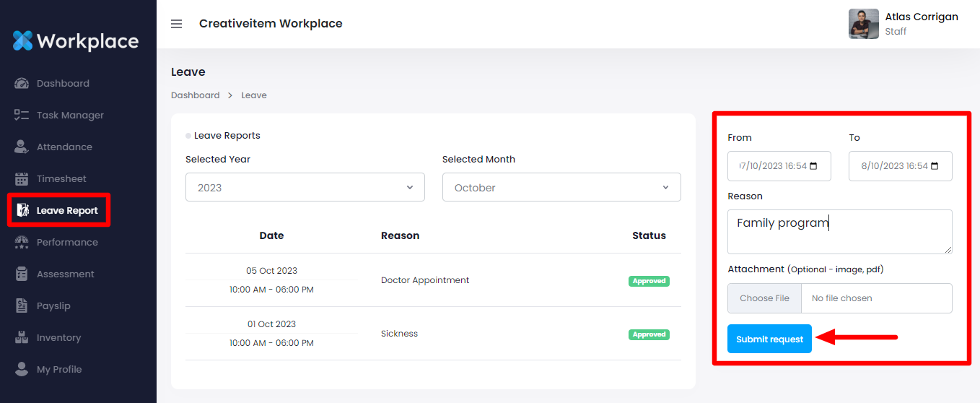The width and height of the screenshot is (980, 403).
Task: Go to My Profile in sidebar
Action: pos(59,370)
